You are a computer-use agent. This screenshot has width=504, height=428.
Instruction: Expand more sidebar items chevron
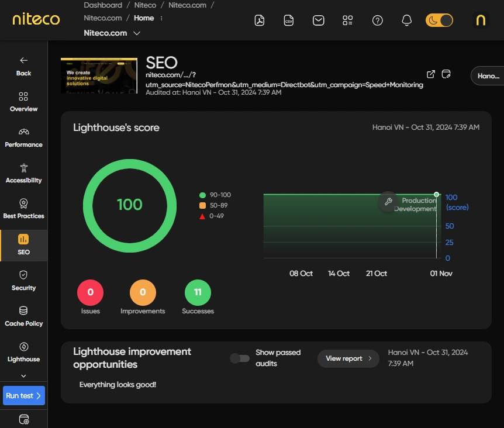[23, 375]
